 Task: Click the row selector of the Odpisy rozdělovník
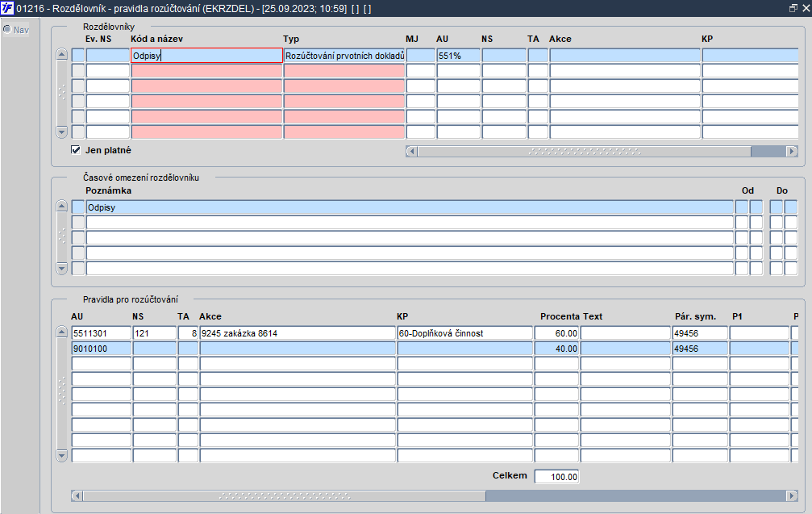pos(77,56)
